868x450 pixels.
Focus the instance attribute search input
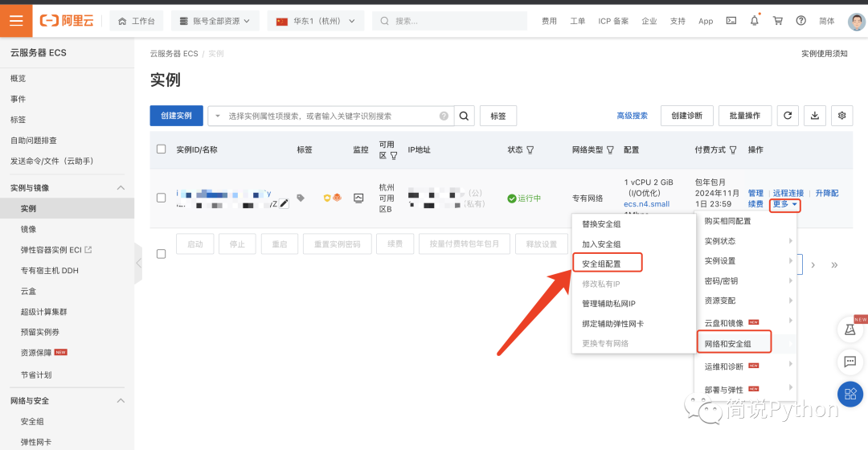[x=332, y=116]
